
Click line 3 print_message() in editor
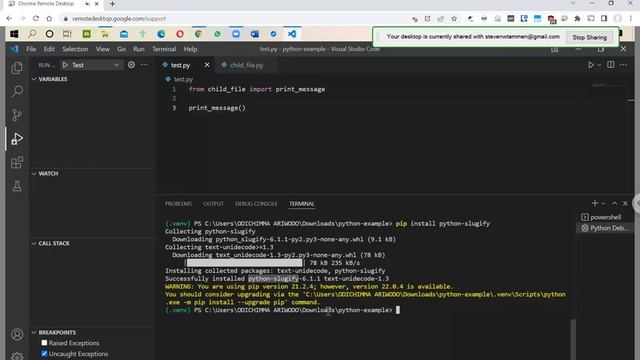coord(217,108)
